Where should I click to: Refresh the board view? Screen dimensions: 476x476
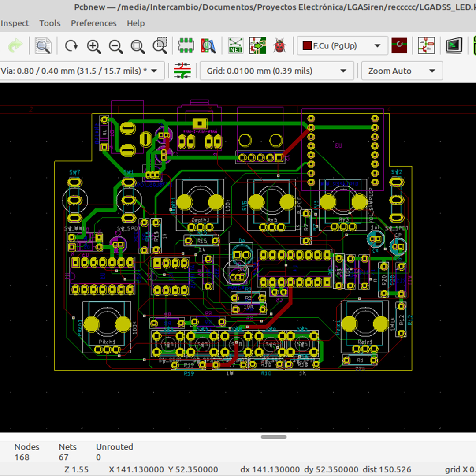click(x=71, y=46)
